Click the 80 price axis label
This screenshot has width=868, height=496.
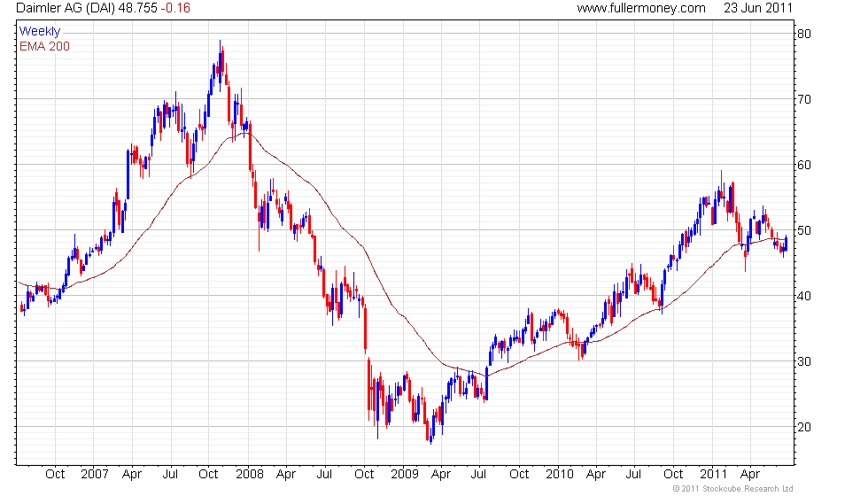(804, 34)
